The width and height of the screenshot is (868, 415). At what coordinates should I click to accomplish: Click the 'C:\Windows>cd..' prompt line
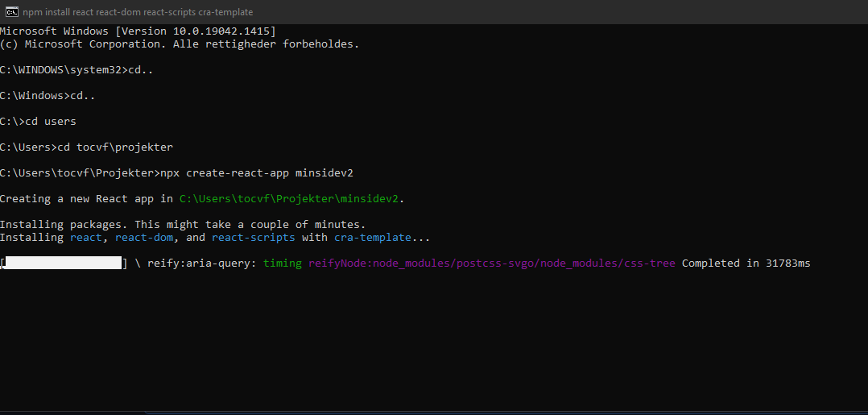48,96
